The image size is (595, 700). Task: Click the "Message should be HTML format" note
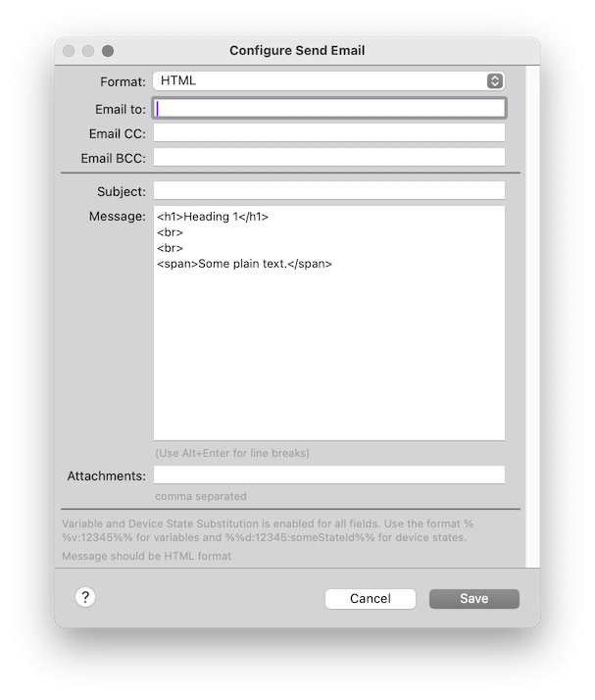tap(146, 556)
